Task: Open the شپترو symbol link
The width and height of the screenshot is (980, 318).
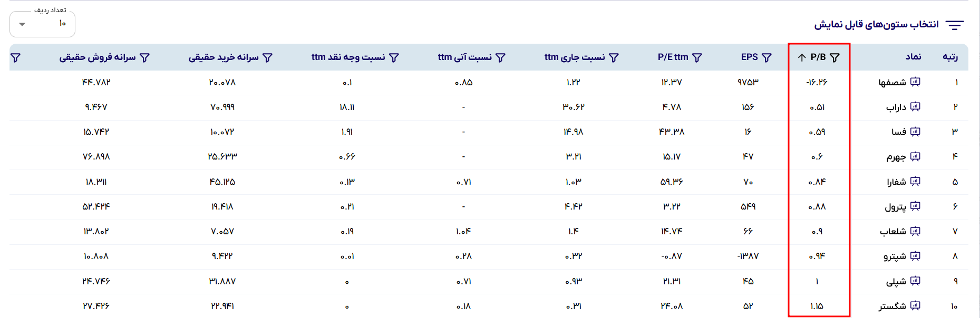Action: coord(895,256)
